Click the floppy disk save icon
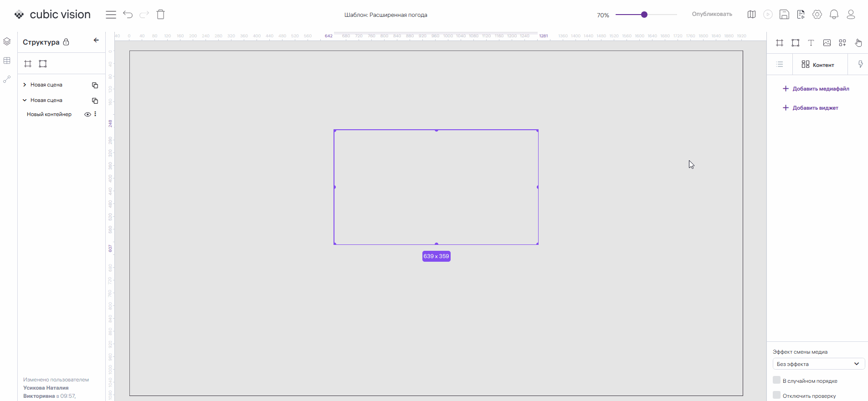 (784, 15)
